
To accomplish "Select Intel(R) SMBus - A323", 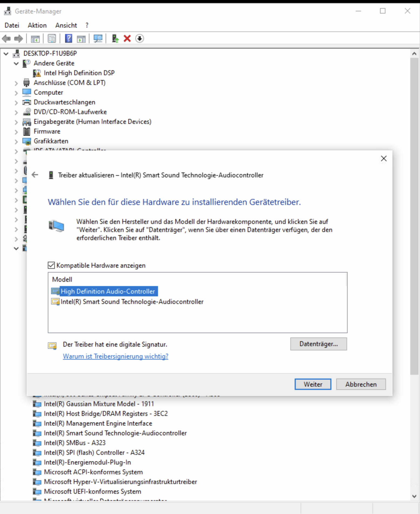I will point(75,443).
